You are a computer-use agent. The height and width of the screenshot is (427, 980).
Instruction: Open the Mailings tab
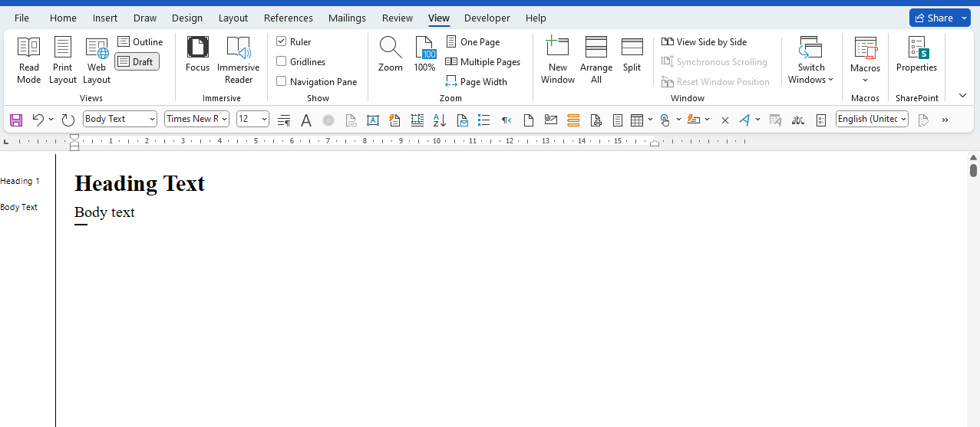pyautogui.click(x=347, y=18)
